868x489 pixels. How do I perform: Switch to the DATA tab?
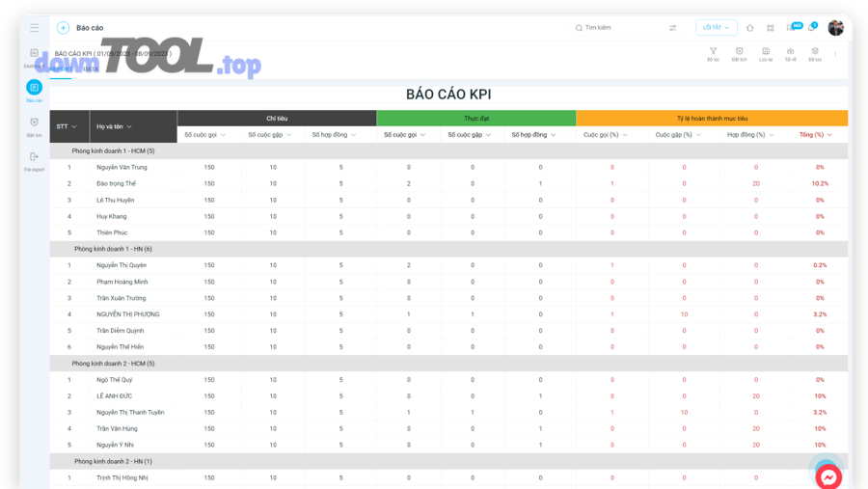[x=90, y=69]
